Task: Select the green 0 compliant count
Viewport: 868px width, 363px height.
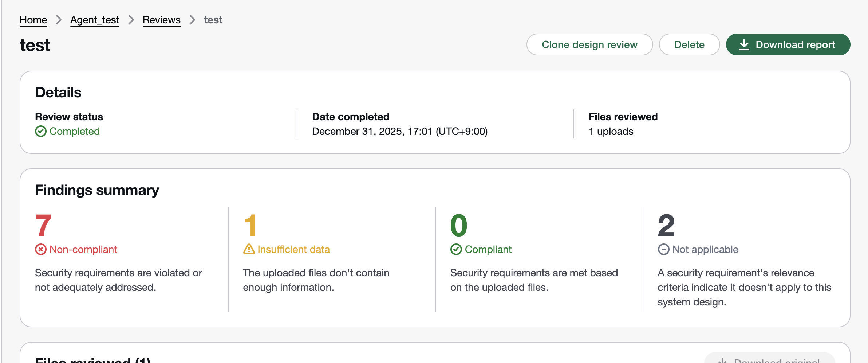Action: click(459, 226)
